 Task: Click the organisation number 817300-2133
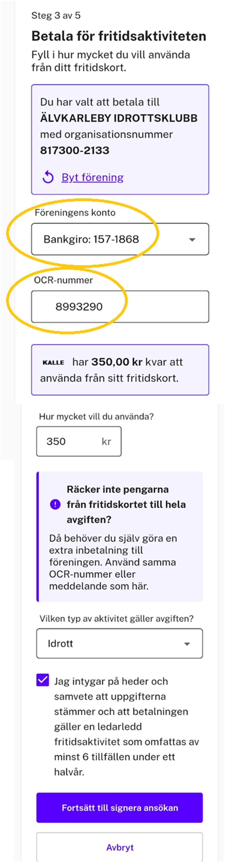(75, 150)
